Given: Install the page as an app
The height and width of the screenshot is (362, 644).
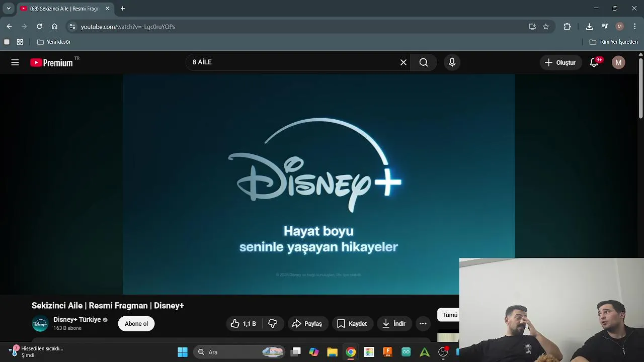Looking at the screenshot, I should pyautogui.click(x=532, y=27).
